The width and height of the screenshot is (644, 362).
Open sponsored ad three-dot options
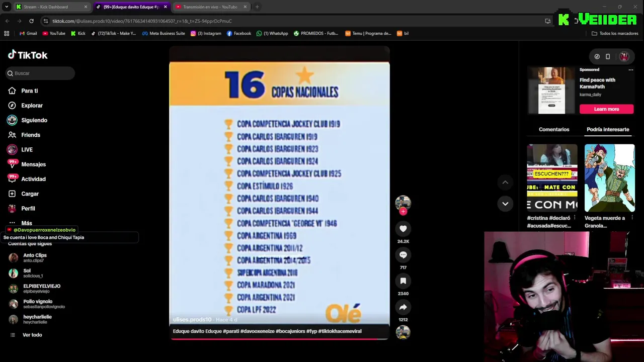point(631,70)
